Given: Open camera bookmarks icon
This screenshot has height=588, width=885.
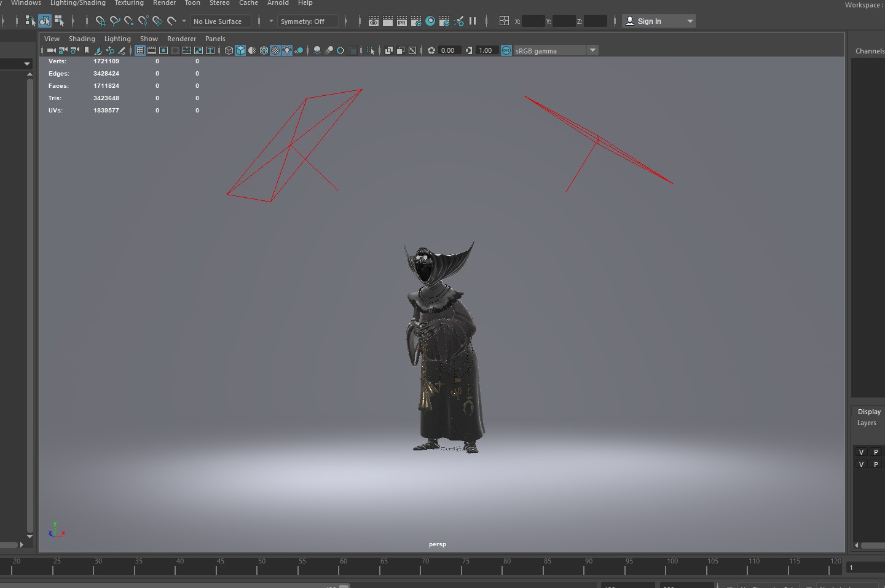Looking at the screenshot, I should point(87,50).
